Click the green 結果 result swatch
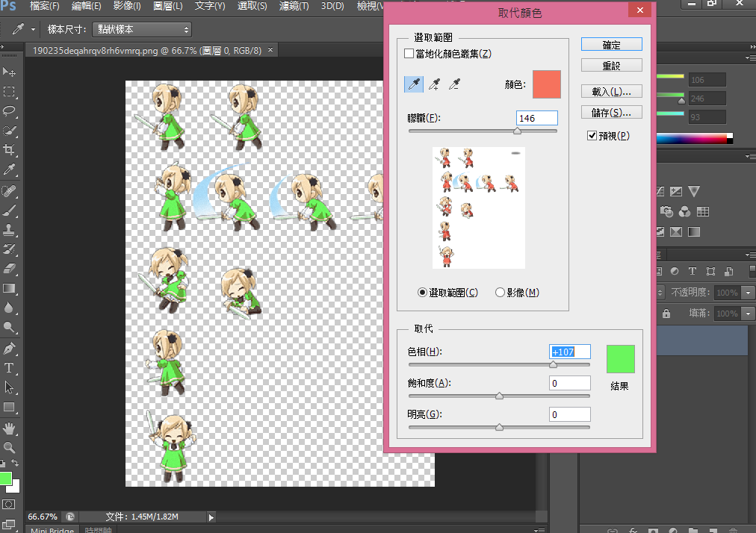Screen dimensions: 756x533 [620, 359]
